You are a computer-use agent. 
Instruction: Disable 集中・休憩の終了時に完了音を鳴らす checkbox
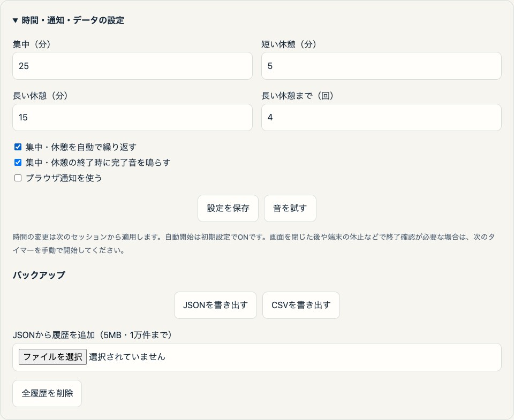point(18,163)
